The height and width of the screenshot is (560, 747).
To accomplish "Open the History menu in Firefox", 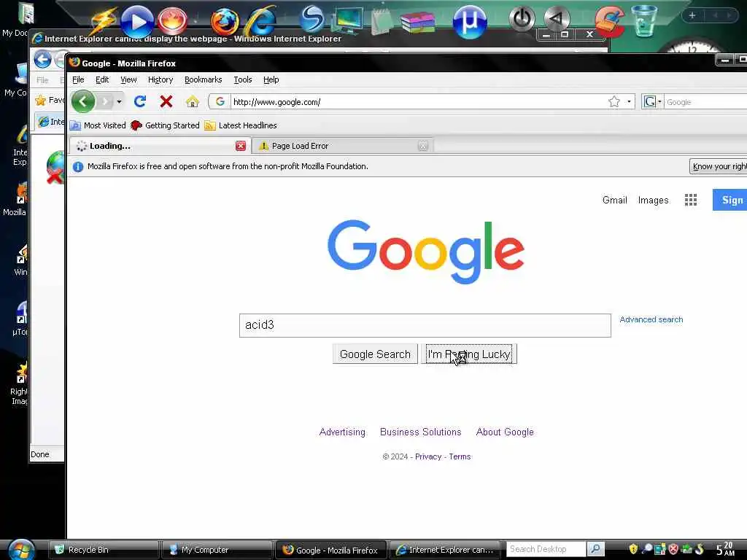I will (160, 79).
